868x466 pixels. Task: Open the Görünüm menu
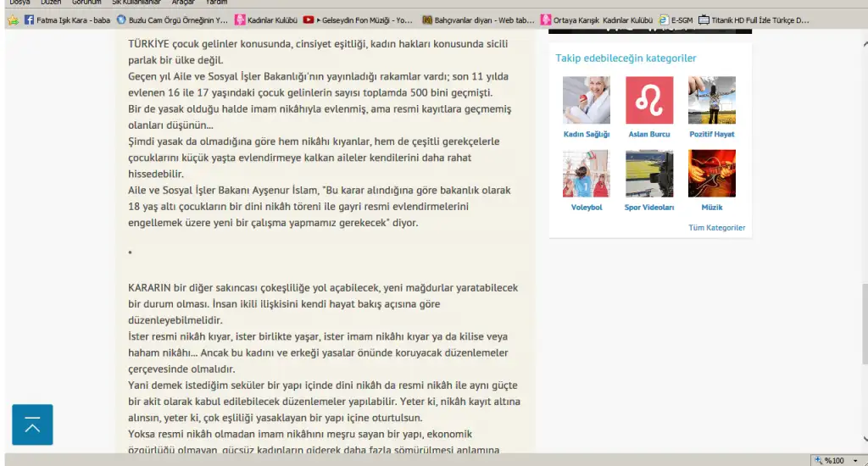86,3
